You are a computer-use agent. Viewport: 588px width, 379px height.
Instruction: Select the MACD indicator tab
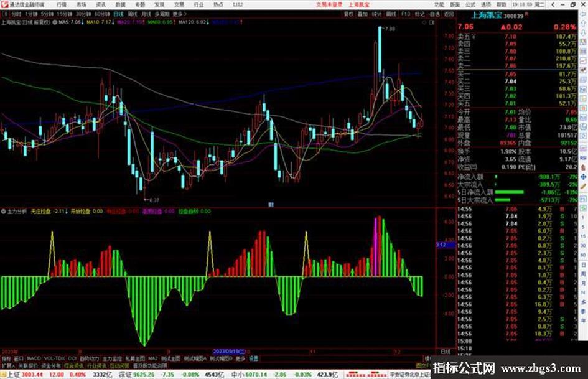[34, 358]
